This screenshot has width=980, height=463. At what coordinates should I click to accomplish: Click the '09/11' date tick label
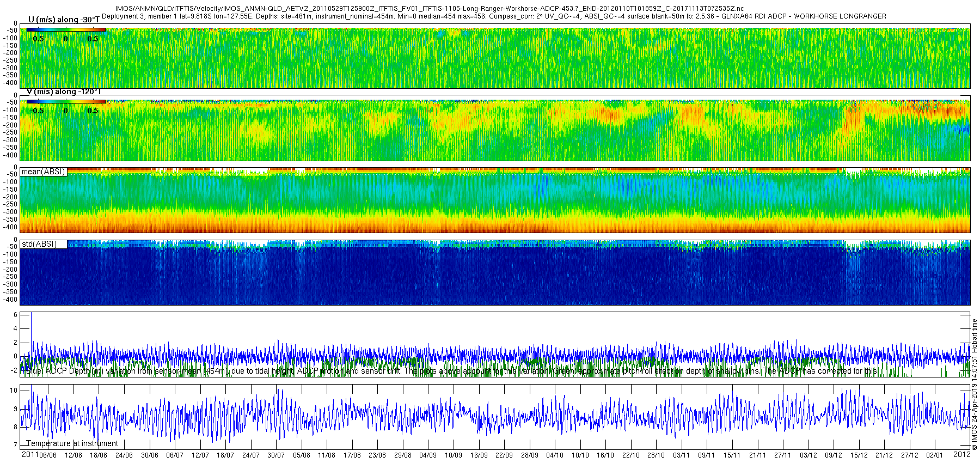point(706,455)
